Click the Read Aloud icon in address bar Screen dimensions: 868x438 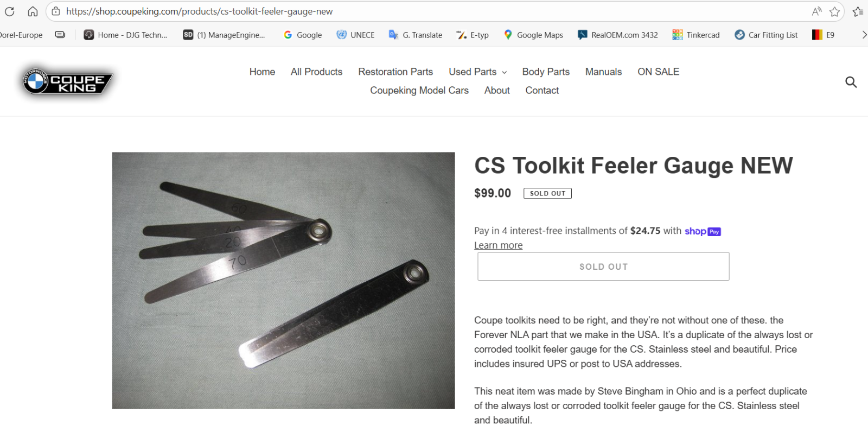pyautogui.click(x=816, y=11)
